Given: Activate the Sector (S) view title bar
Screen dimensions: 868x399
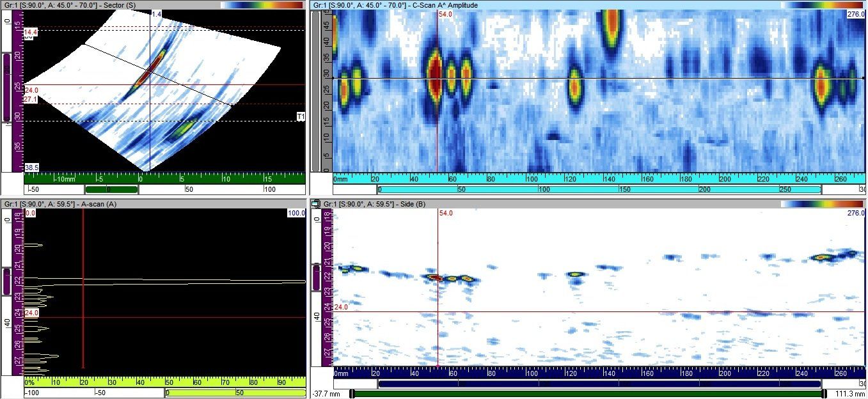Looking at the screenshot, I should (154, 5).
